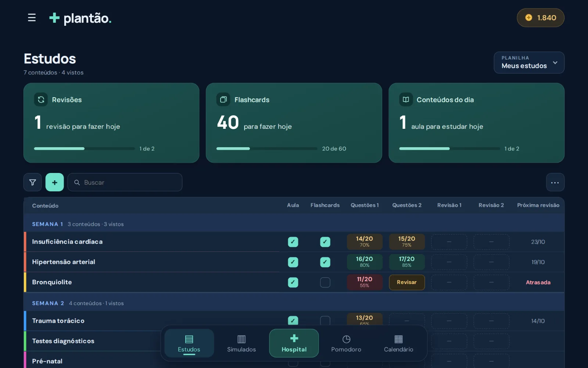
Task: Open the hamburger menu
Action: coord(32,18)
